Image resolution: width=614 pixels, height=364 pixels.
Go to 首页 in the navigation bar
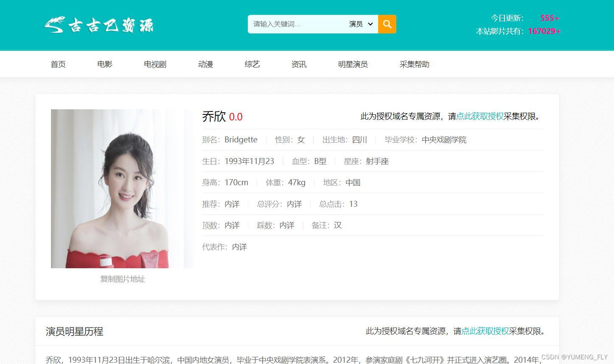pos(58,64)
